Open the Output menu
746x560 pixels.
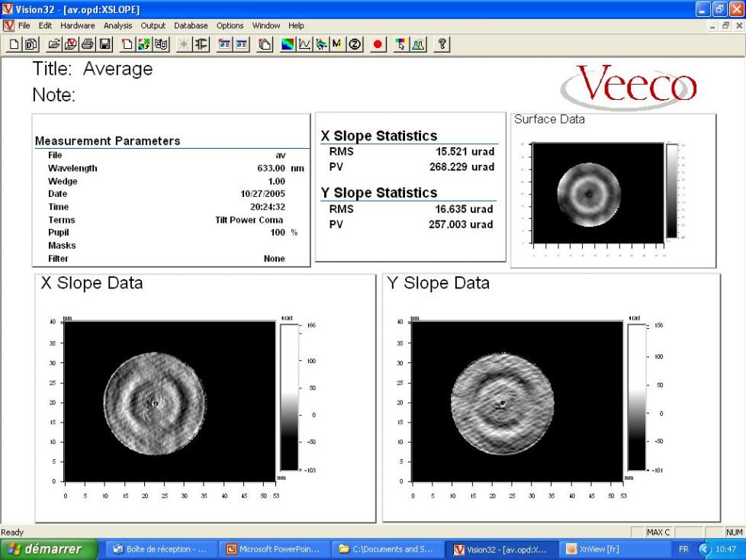click(x=153, y=26)
